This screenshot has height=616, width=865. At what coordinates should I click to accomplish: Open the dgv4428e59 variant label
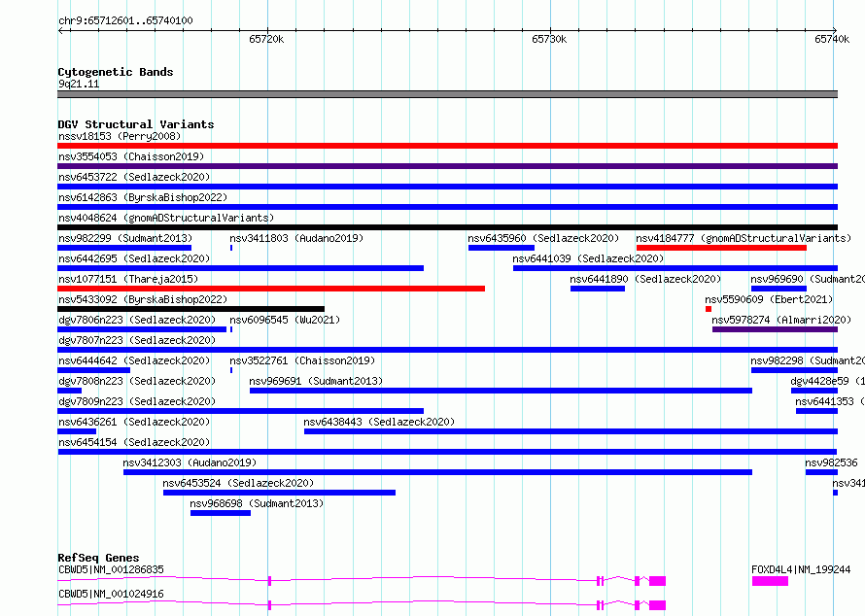pyautogui.click(x=827, y=381)
